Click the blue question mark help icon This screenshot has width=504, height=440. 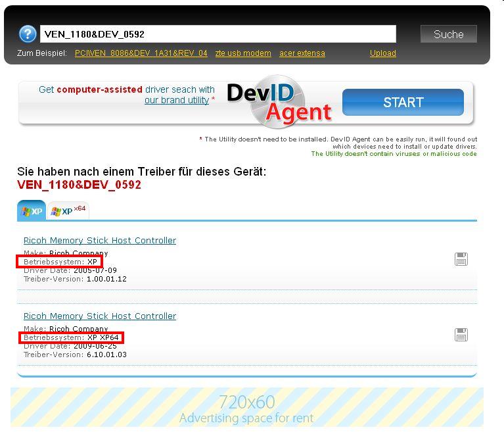(x=28, y=34)
